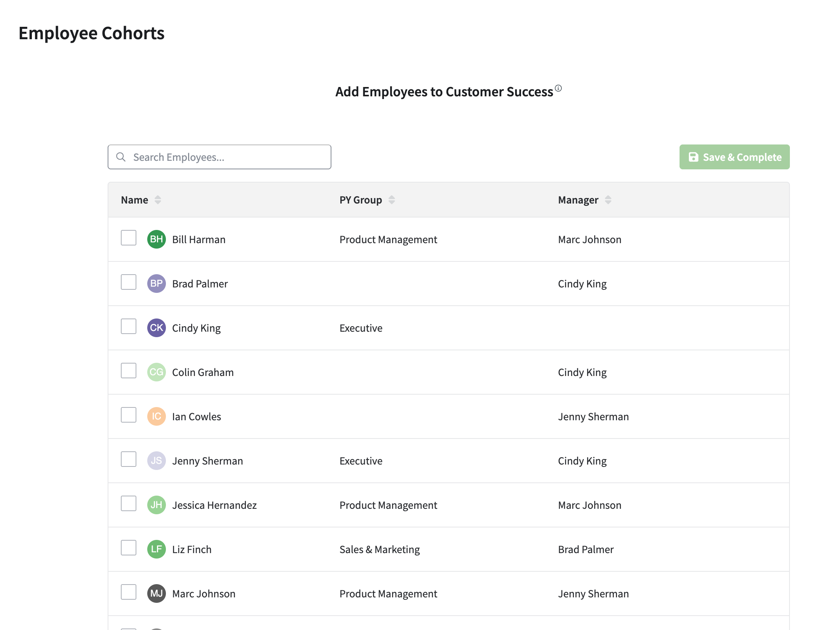Click the Manager column header text
This screenshot has width=840, height=630.
[578, 200]
